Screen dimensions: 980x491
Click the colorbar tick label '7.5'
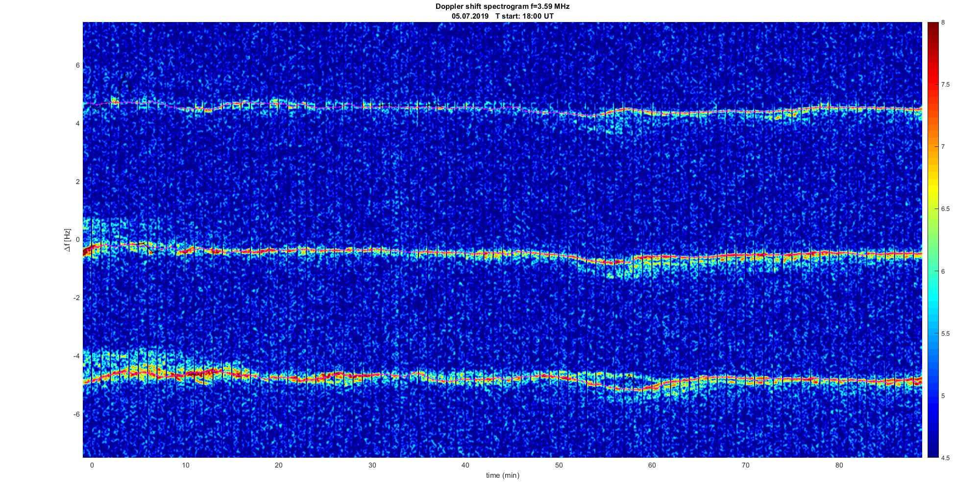point(945,85)
